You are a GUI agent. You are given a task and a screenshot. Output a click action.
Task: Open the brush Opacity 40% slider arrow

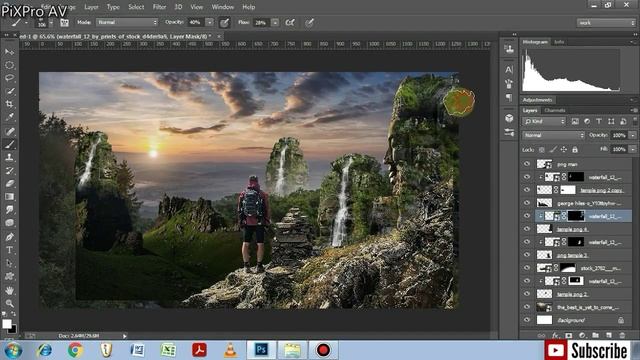[209, 22]
